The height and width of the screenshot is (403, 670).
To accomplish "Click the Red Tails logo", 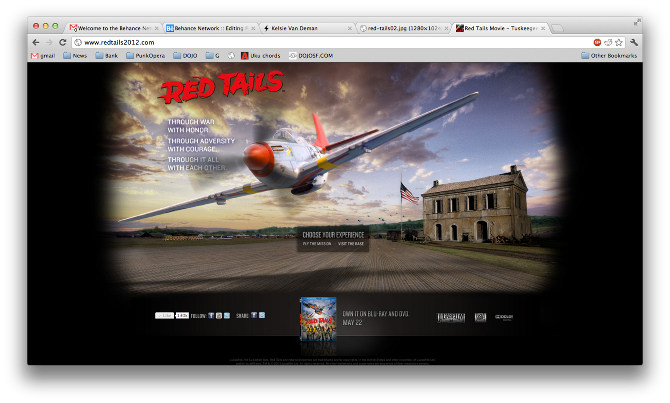I will pyautogui.click(x=222, y=87).
